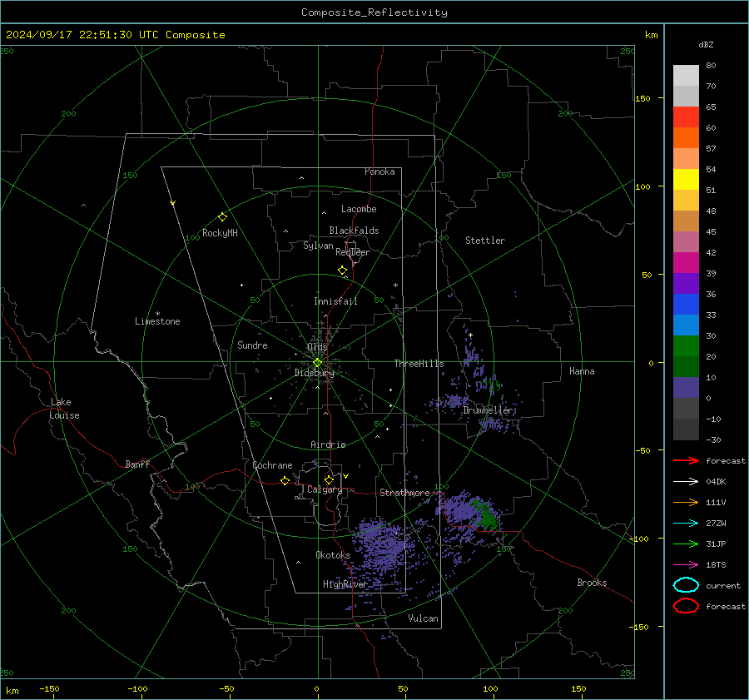The height and width of the screenshot is (700, 749).
Task: Click the blue 33 dBZ color swatch
Action: tap(686, 305)
